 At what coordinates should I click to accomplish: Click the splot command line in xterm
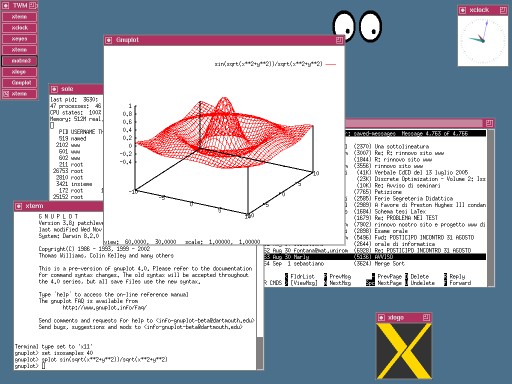[91, 360]
